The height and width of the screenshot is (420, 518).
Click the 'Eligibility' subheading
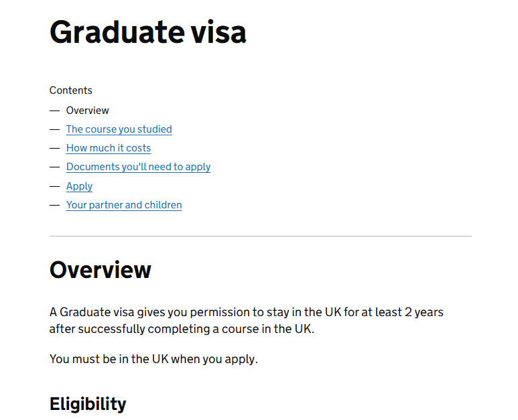(88, 404)
